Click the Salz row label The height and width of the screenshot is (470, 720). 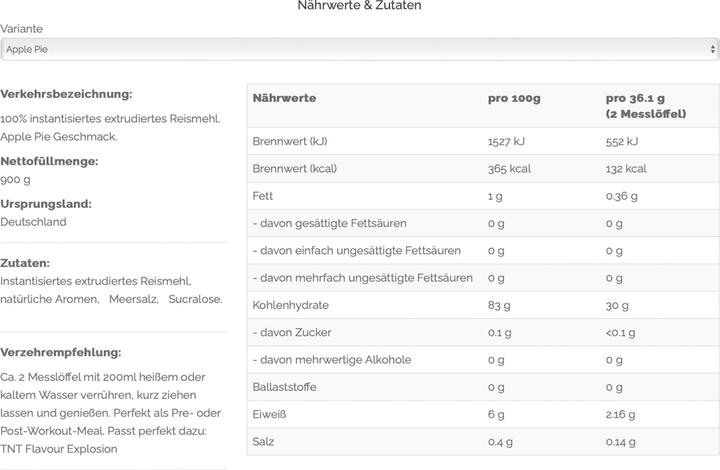pos(263,442)
